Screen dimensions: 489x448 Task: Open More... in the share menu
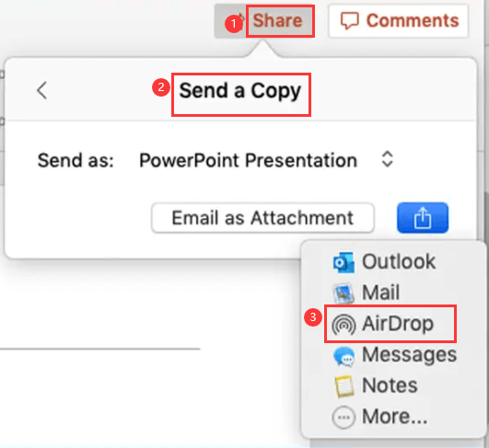click(379, 417)
